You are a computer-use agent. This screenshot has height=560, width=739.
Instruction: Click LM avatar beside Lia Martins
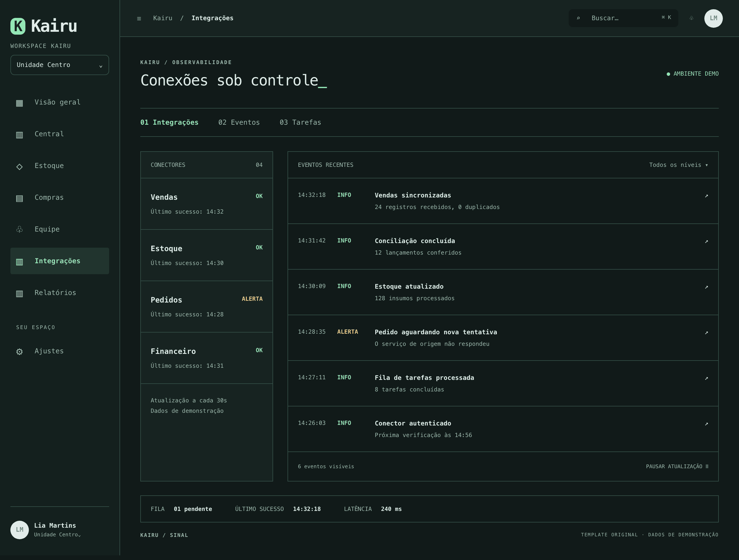tap(19, 530)
